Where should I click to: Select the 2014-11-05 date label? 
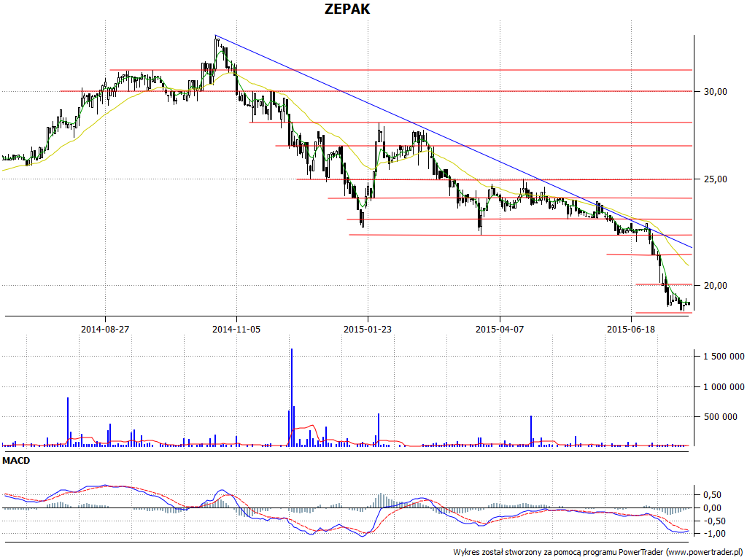pos(236,329)
